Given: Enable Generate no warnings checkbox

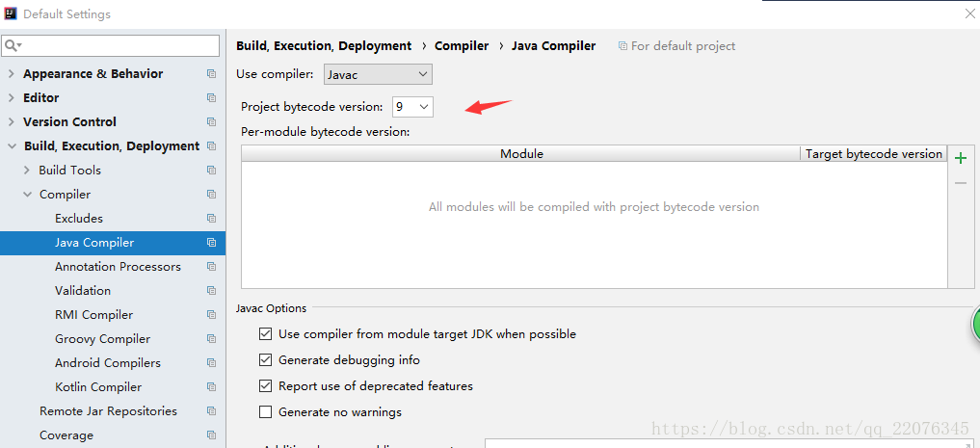Looking at the screenshot, I should [266, 412].
